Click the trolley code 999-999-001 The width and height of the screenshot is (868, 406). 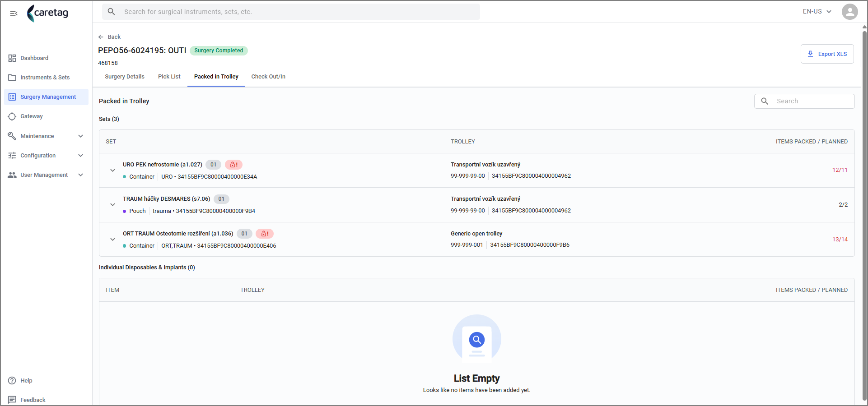[467, 245]
